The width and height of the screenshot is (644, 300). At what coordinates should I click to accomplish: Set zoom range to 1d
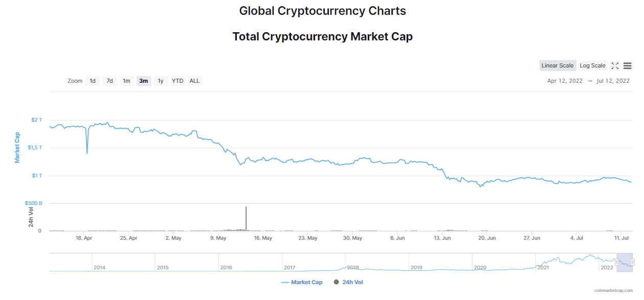pos(93,81)
